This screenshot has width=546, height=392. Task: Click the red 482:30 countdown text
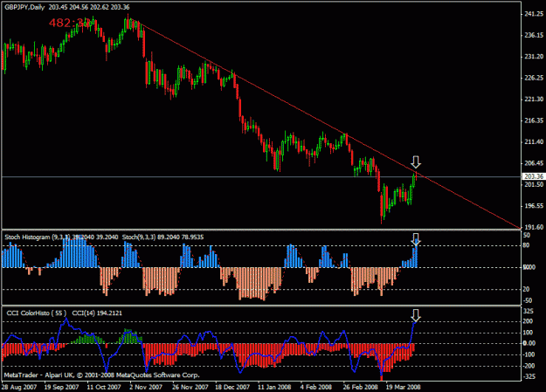[x=70, y=23]
